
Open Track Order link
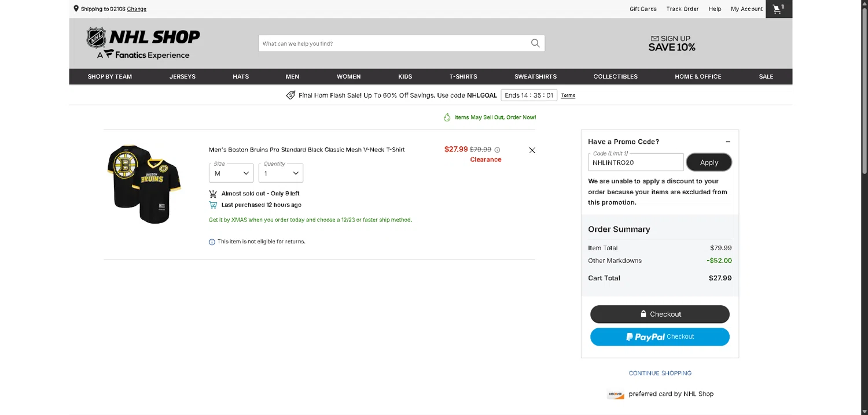click(682, 9)
